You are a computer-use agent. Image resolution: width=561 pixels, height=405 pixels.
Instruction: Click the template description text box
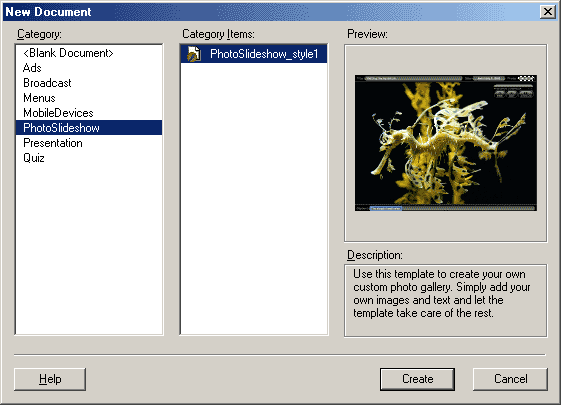[446, 301]
